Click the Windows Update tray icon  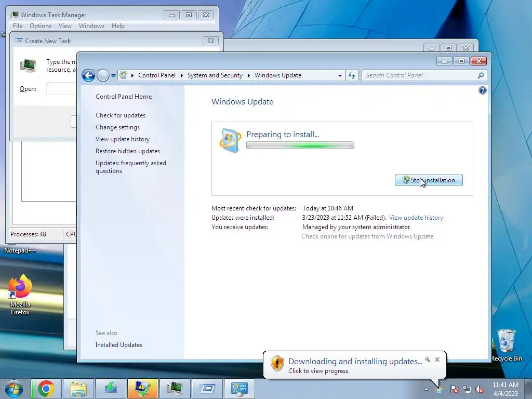(x=440, y=389)
